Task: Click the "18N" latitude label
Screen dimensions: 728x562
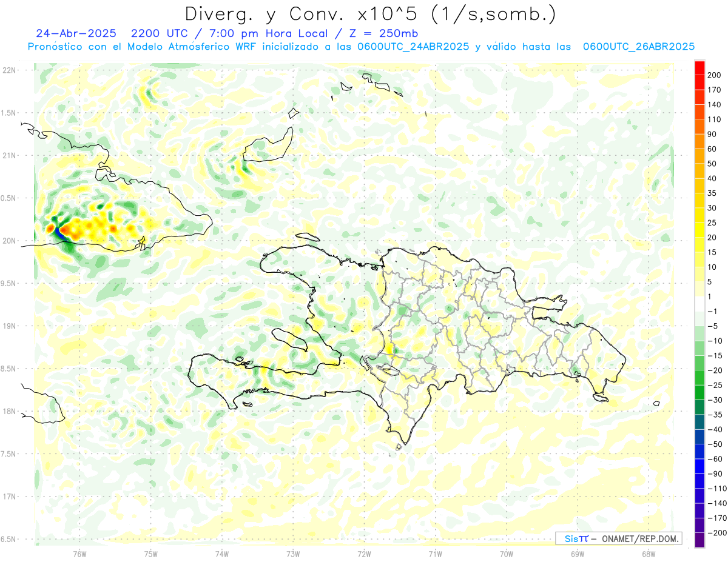Action: pos(8,411)
